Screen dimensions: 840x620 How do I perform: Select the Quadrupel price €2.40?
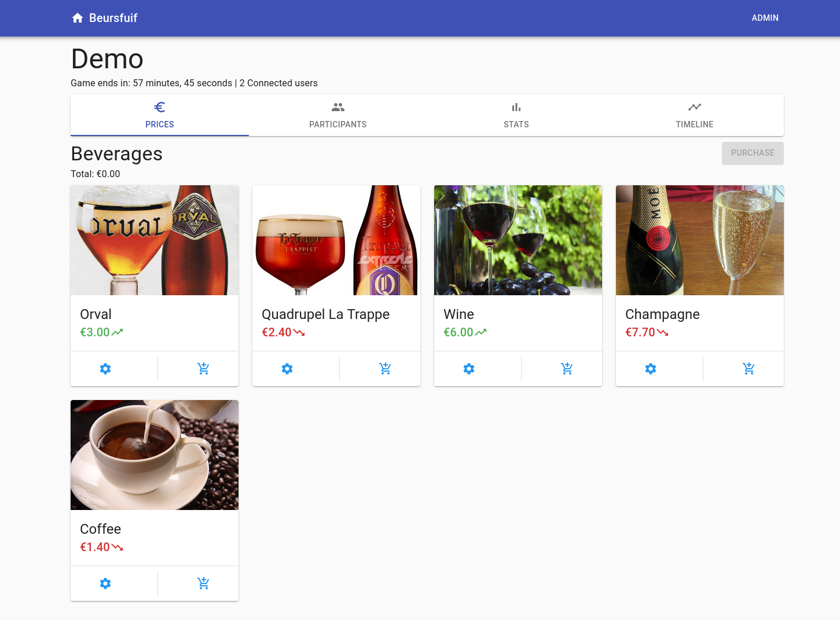pyautogui.click(x=277, y=332)
